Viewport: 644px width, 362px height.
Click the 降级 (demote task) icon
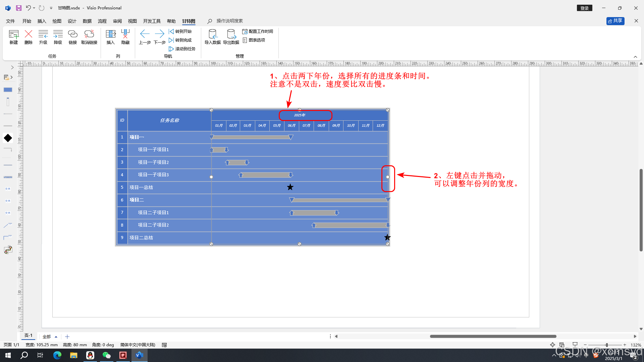pos(58,34)
